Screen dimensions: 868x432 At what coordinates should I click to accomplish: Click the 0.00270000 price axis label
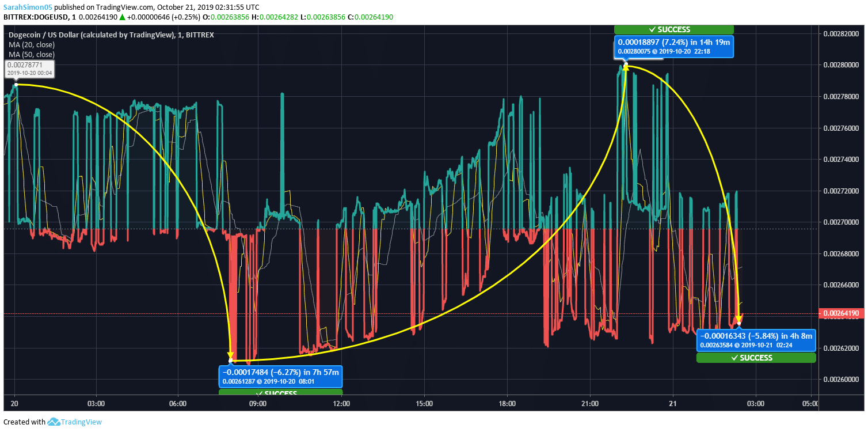842,222
